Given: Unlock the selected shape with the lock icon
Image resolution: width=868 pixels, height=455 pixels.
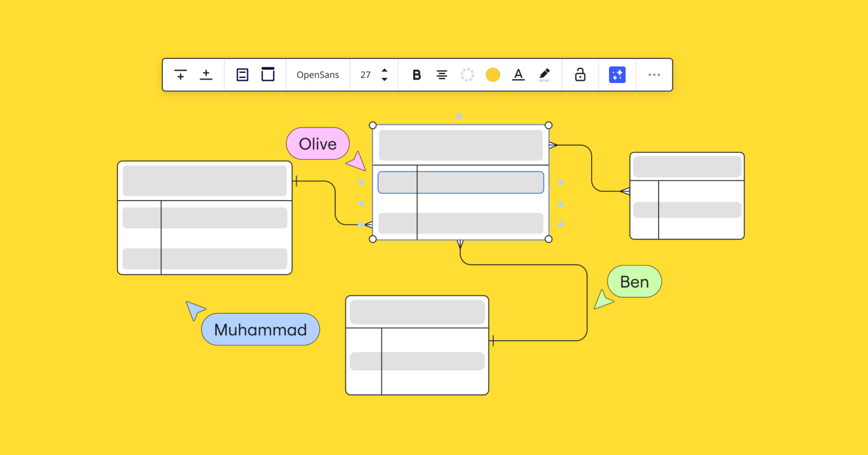Looking at the screenshot, I should (580, 74).
